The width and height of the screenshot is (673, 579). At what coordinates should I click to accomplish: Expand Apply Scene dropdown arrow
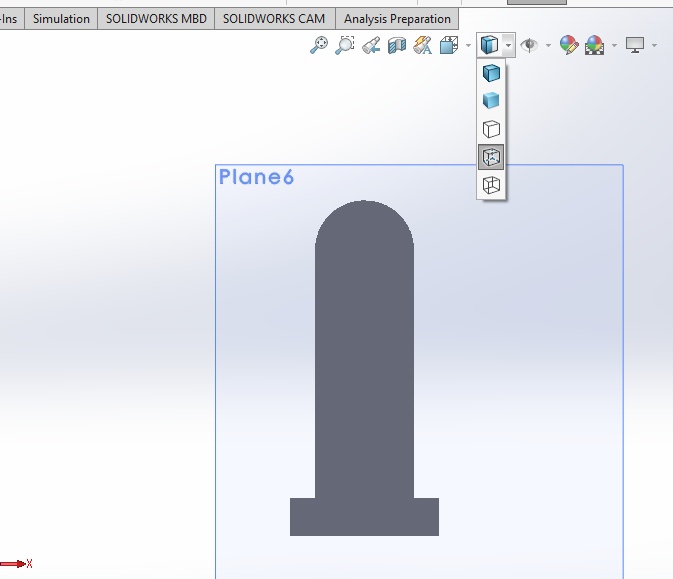click(614, 45)
